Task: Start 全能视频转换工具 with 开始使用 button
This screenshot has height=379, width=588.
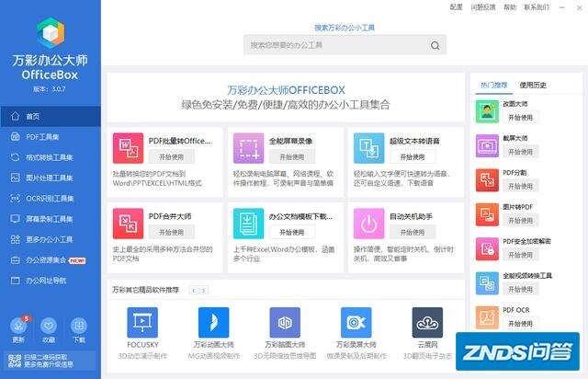Action: [x=521, y=289]
